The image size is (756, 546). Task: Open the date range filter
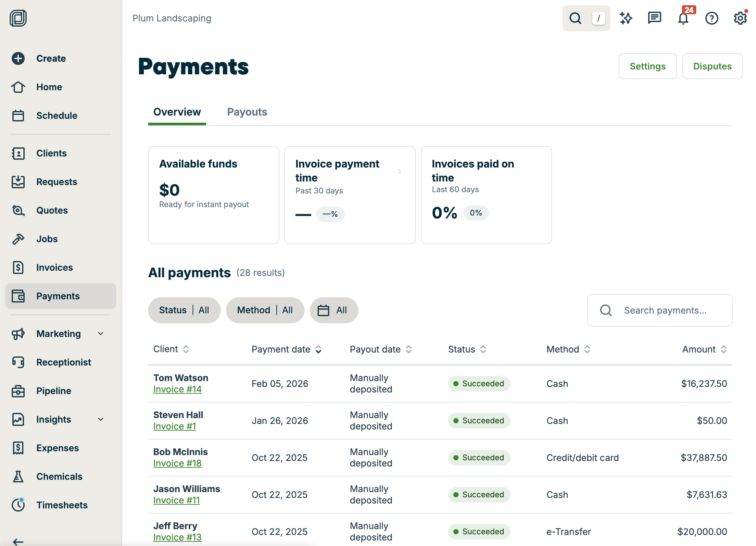(x=334, y=310)
